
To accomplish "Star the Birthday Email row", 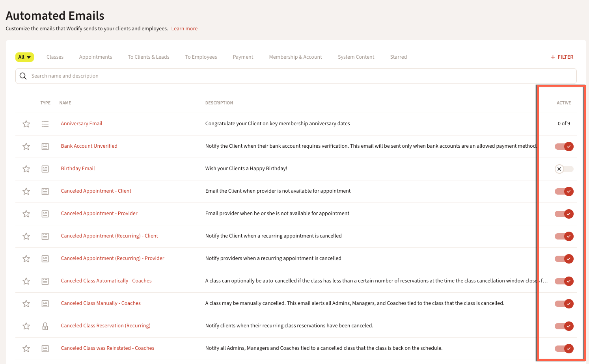I will pyautogui.click(x=26, y=169).
